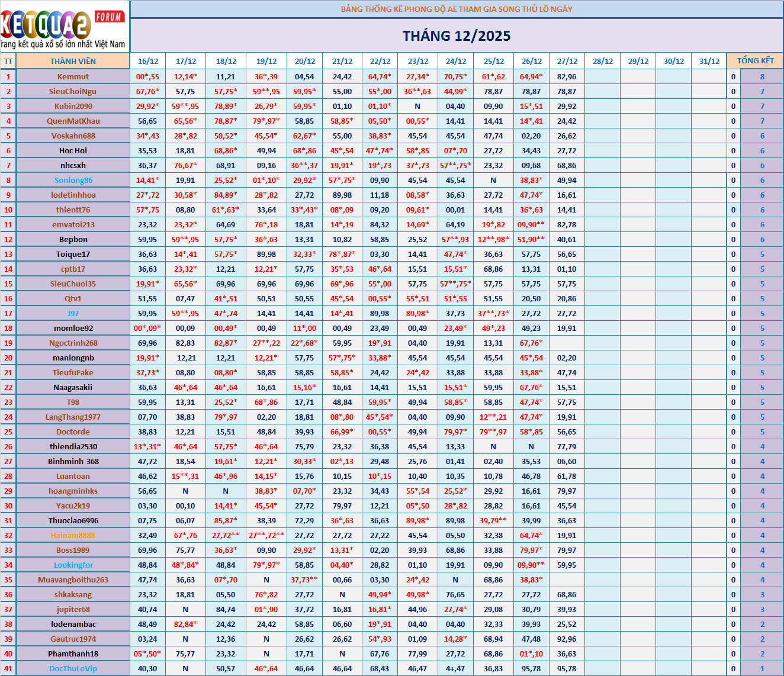Click shkaksang's total score 3
The height and width of the screenshot is (676, 784).
click(762, 594)
